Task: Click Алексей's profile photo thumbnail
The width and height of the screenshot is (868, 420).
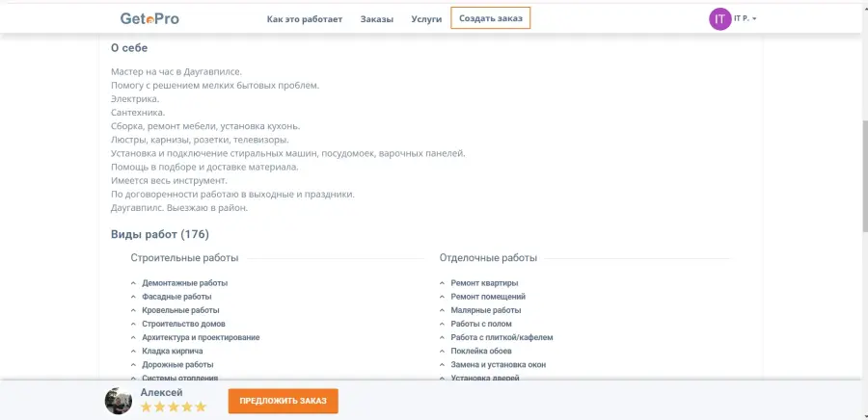Action: pyautogui.click(x=119, y=401)
